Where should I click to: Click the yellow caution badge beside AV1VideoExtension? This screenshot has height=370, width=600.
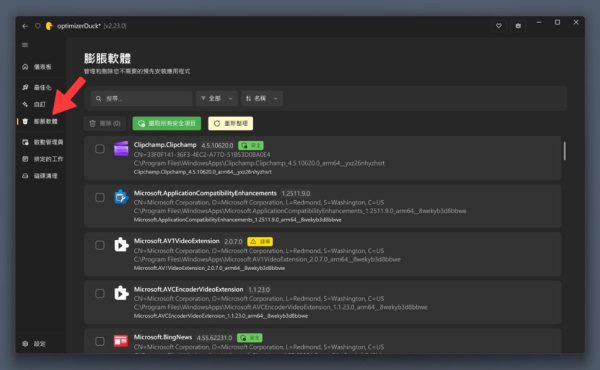(x=260, y=241)
